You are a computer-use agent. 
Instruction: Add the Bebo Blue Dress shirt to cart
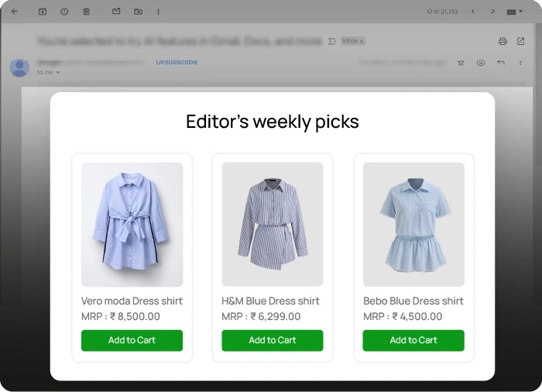pos(413,340)
